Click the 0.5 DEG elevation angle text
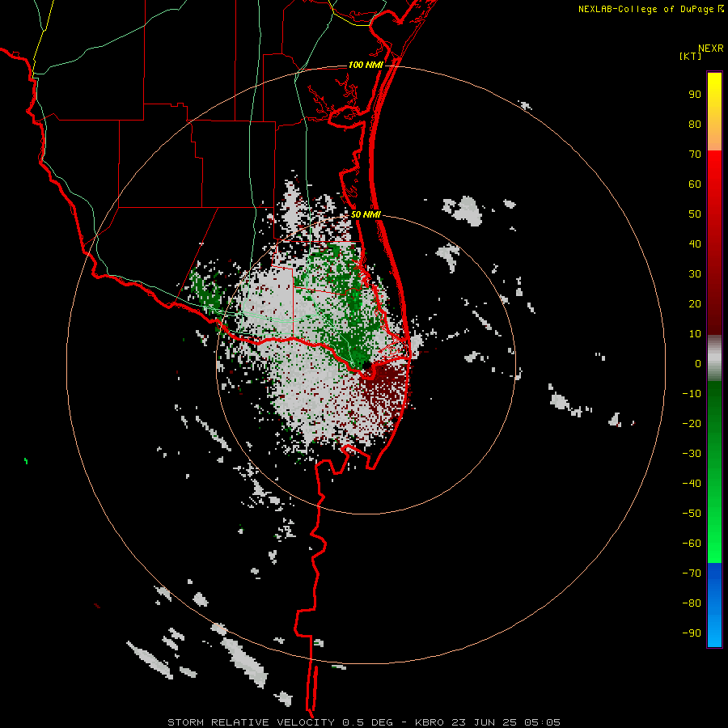728x728 pixels. point(368,722)
